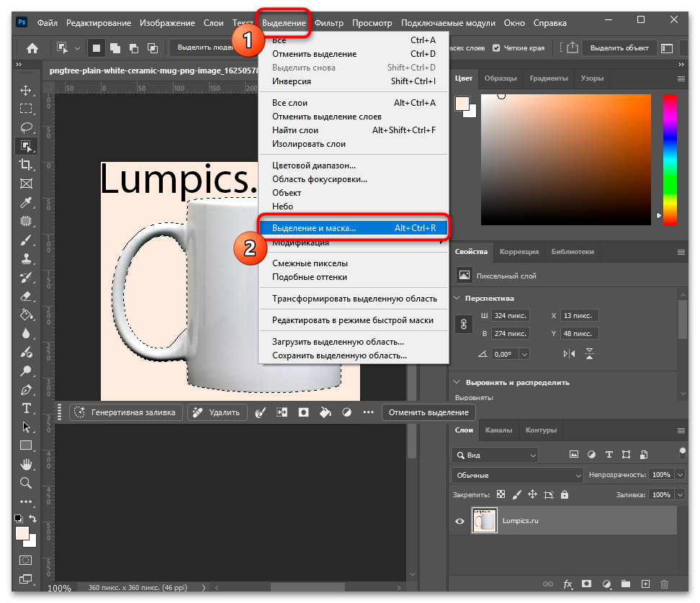Click the "Отменить выделение" button in contextual bar
The height and width of the screenshot is (603, 700).
click(428, 412)
